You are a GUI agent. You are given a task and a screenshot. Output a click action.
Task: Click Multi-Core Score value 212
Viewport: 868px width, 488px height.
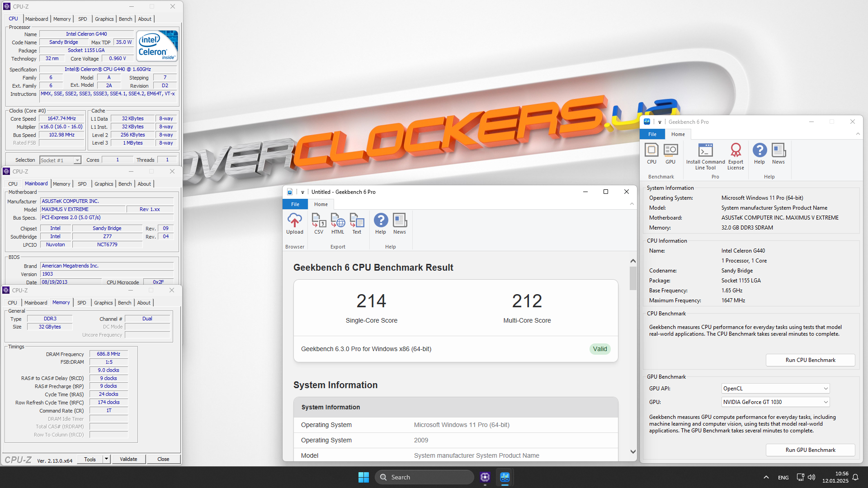click(x=527, y=301)
